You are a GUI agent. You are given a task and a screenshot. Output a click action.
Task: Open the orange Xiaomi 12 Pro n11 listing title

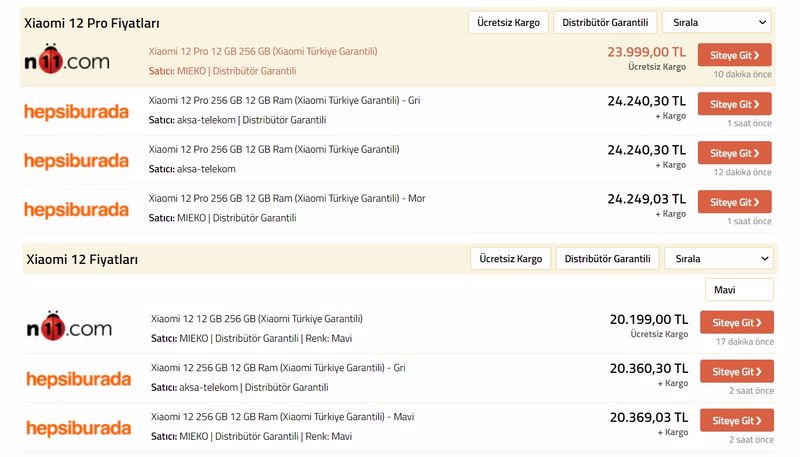click(x=263, y=51)
